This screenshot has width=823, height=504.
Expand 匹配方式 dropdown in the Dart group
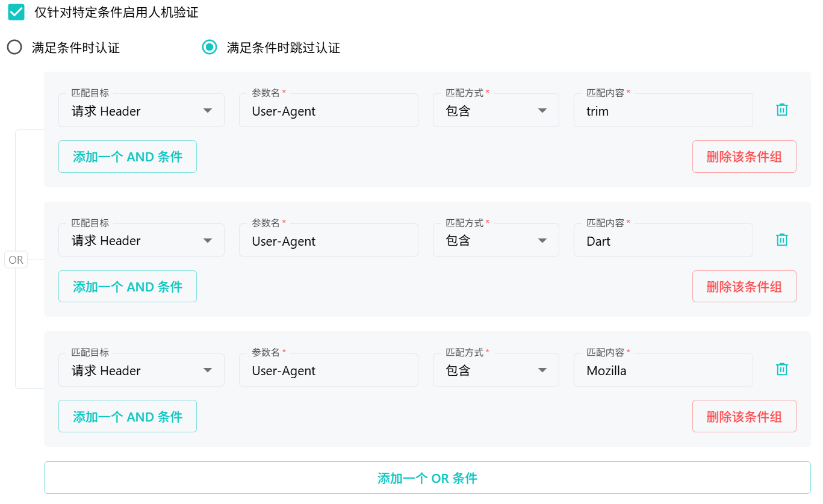pyautogui.click(x=495, y=241)
